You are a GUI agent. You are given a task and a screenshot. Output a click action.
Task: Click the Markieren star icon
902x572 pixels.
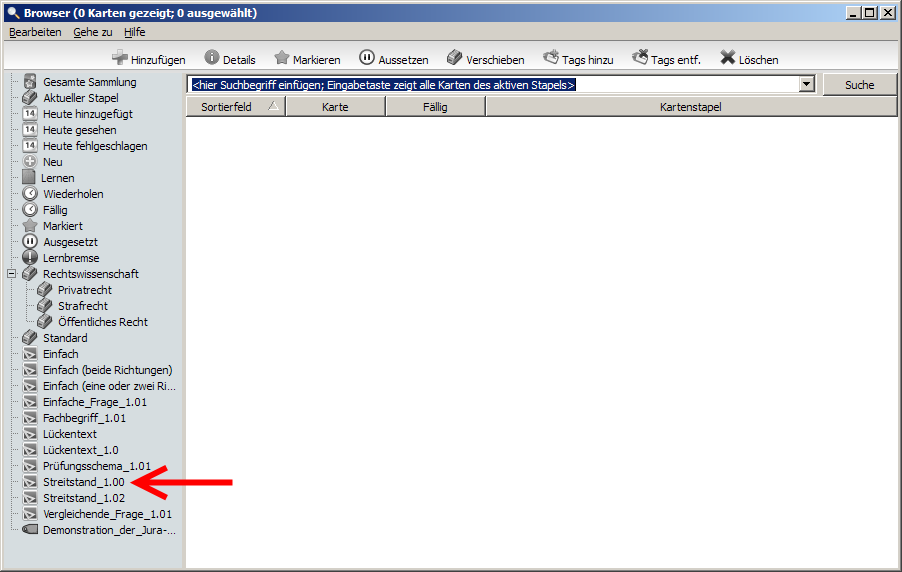point(282,58)
